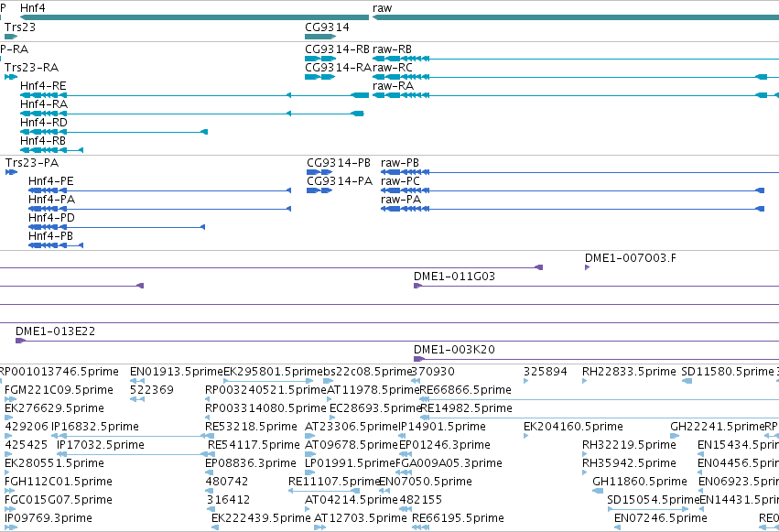
Task: Click the CG9314-PA protein label
Action: coord(340,181)
